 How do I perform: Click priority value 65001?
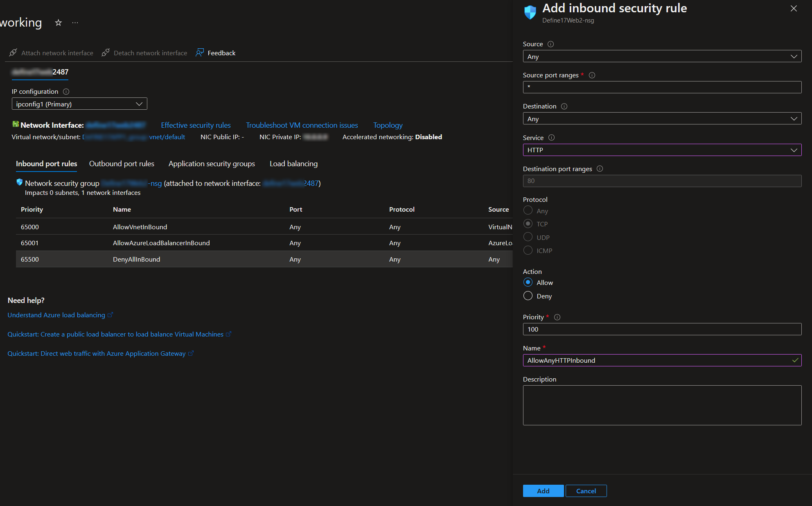tap(29, 243)
